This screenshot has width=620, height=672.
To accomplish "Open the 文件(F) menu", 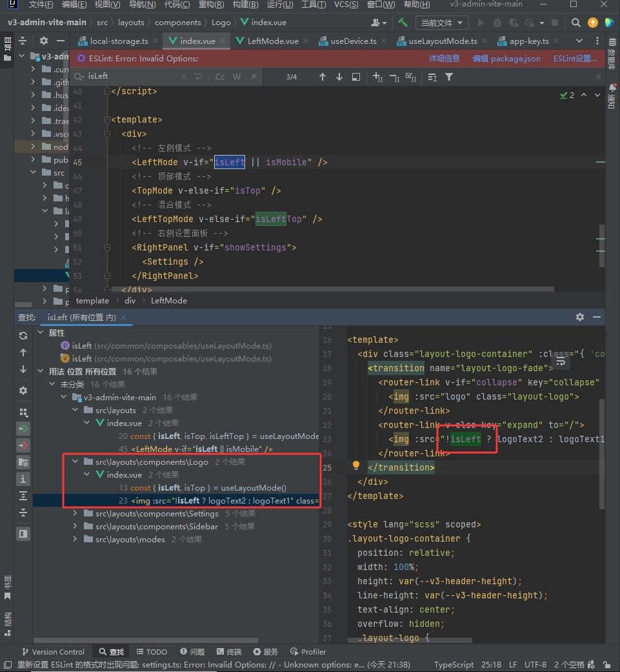I will pyautogui.click(x=41, y=5).
